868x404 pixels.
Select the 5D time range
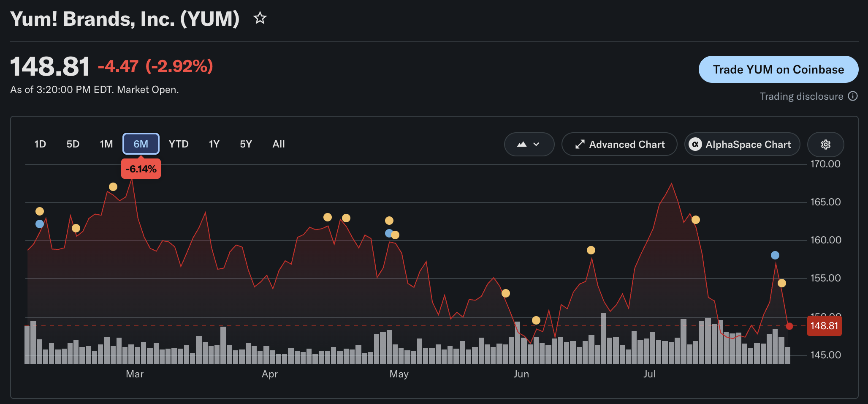click(x=73, y=144)
